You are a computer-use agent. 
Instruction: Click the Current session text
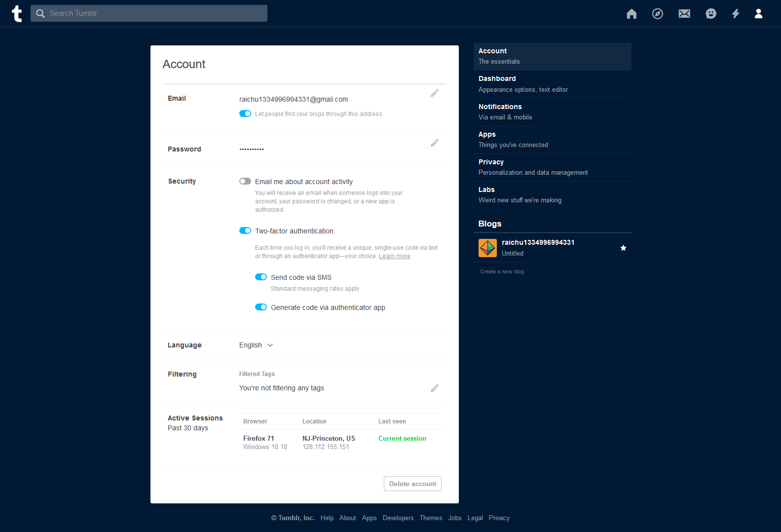point(402,438)
